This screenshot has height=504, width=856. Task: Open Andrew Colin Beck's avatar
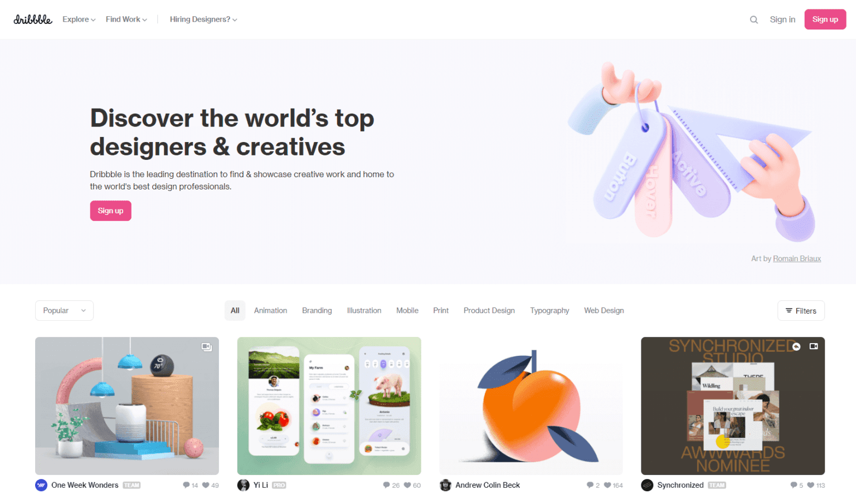click(x=445, y=485)
